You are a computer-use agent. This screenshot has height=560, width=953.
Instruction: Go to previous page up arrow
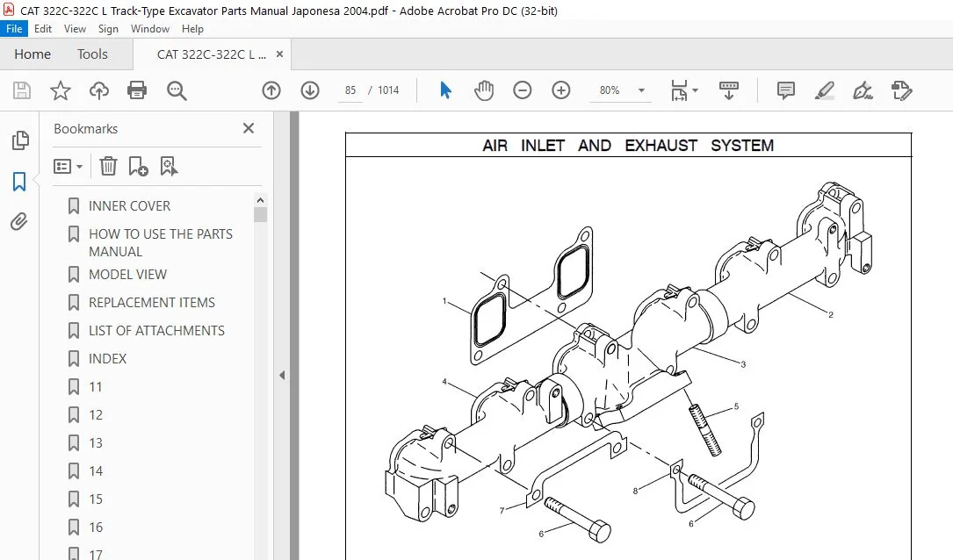click(271, 90)
